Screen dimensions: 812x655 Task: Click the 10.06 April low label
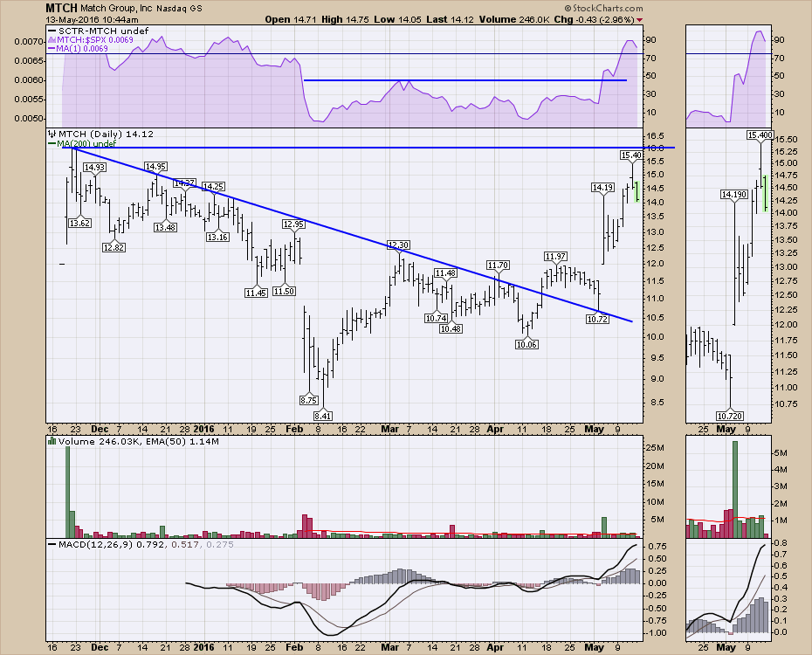pyautogui.click(x=526, y=344)
